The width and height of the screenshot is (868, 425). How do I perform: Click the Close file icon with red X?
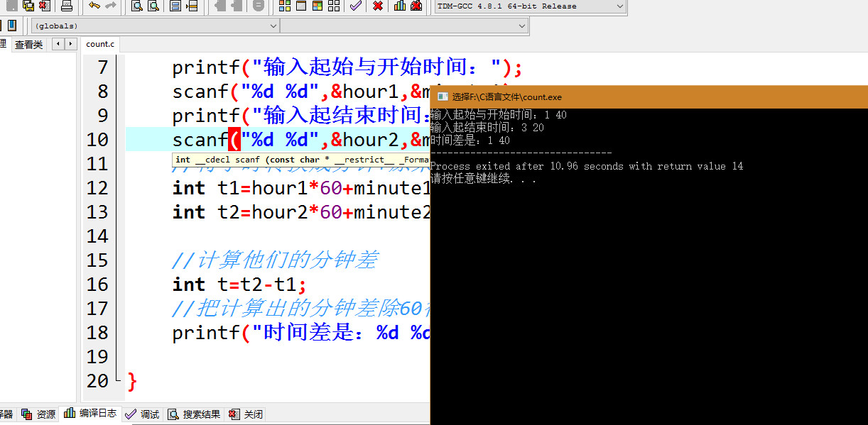point(45,6)
